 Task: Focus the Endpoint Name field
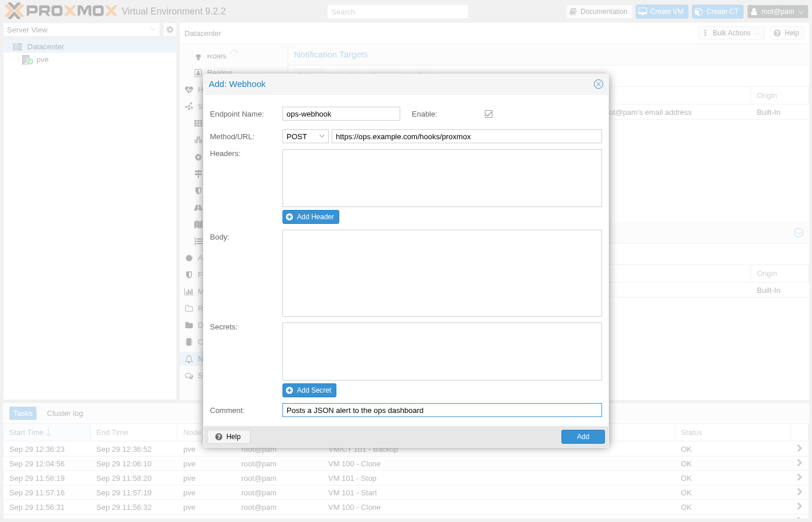click(x=341, y=114)
